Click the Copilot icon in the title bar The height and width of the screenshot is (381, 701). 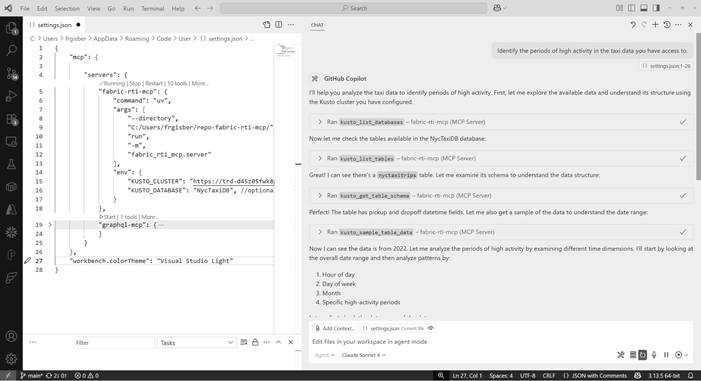tap(497, 8)
